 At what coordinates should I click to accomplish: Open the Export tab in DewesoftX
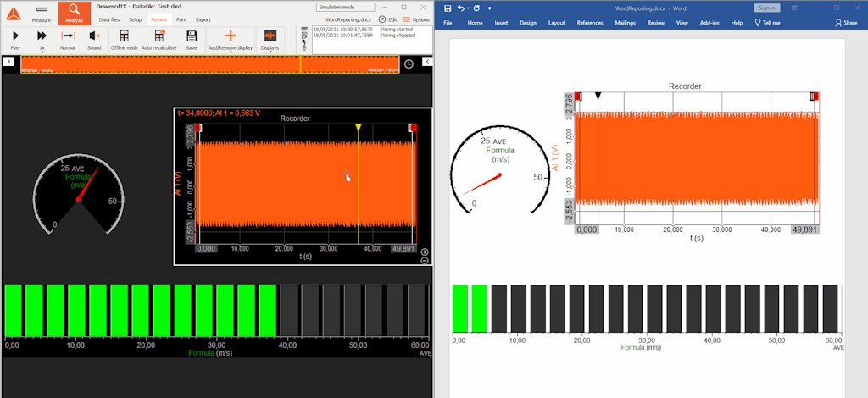203,20
